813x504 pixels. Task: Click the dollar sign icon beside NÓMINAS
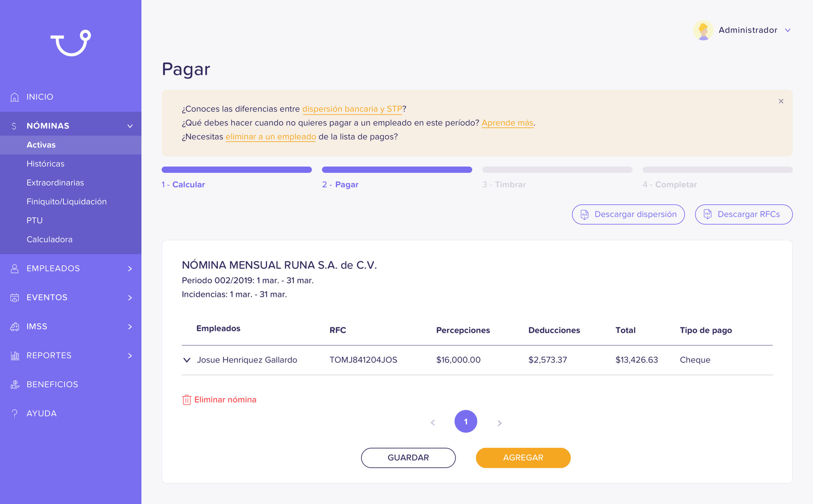[x=14, y=125]
